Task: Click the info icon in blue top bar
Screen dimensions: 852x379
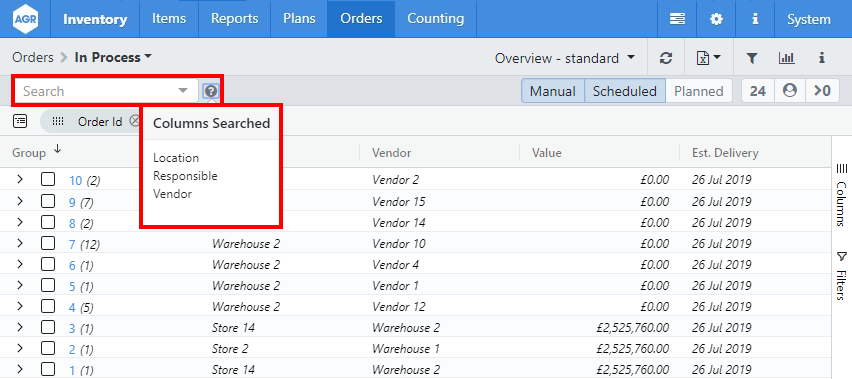Action: pyautogui.click(x=755, y=19)
